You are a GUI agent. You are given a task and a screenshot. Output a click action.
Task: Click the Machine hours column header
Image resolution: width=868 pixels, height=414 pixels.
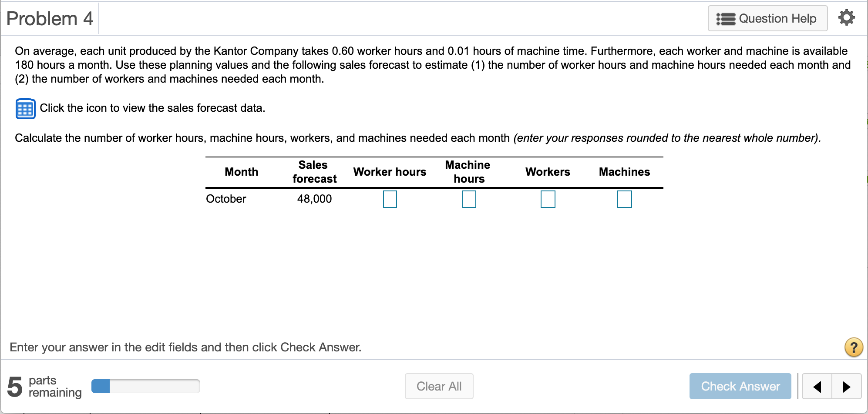(x=468, y=172)
